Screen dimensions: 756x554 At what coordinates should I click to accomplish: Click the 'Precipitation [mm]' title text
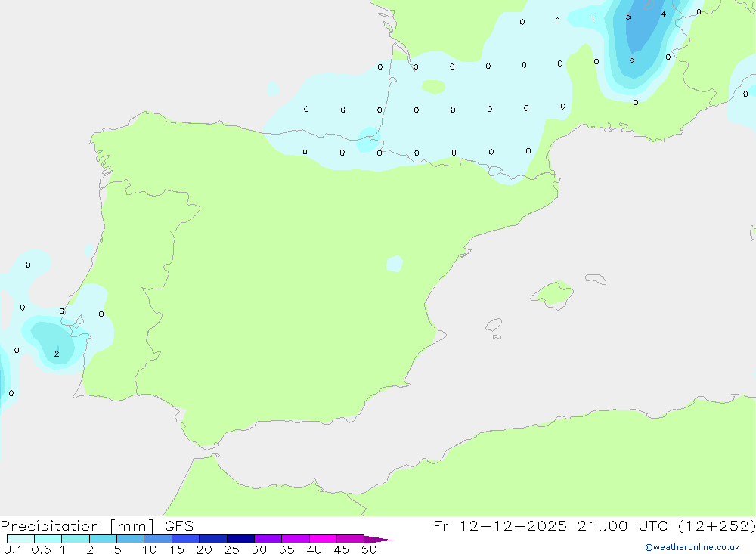[x=77, y=526]
